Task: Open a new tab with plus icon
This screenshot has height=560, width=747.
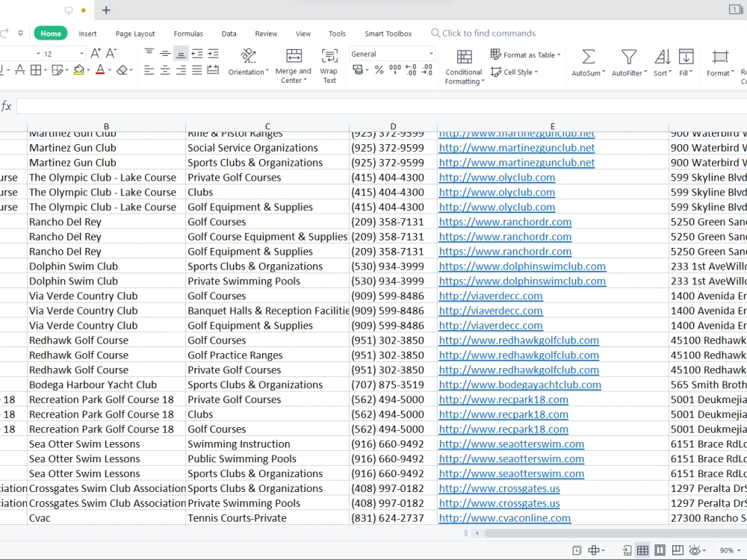Action: tap(106, 10)
